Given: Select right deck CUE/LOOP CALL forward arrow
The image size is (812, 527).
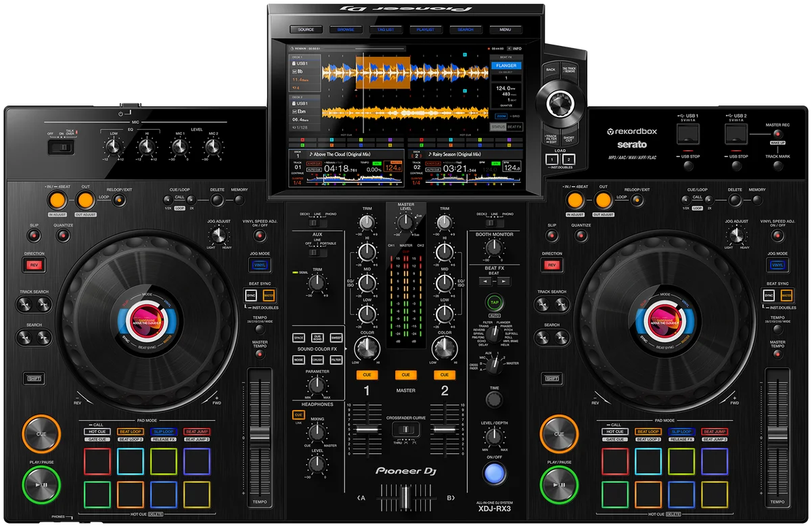Looking at the screenshot, I should pos(708,200).
